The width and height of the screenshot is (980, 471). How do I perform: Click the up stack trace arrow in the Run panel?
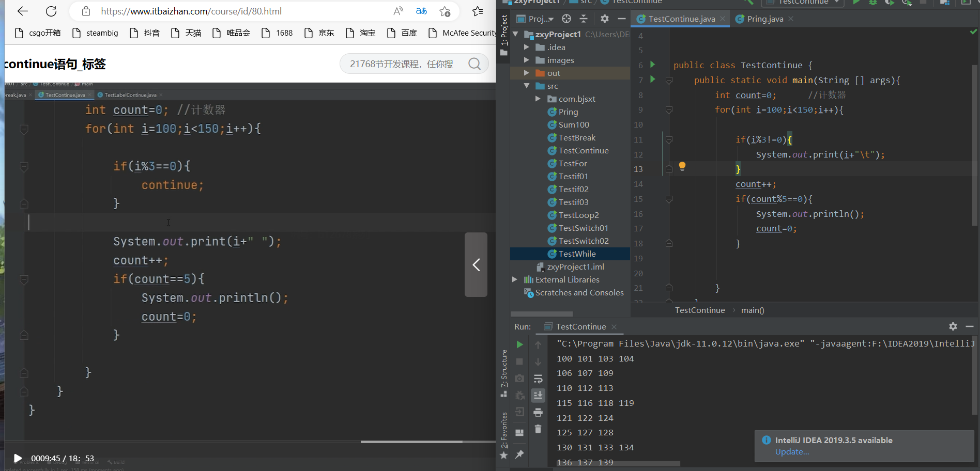[x=538, y=345]
